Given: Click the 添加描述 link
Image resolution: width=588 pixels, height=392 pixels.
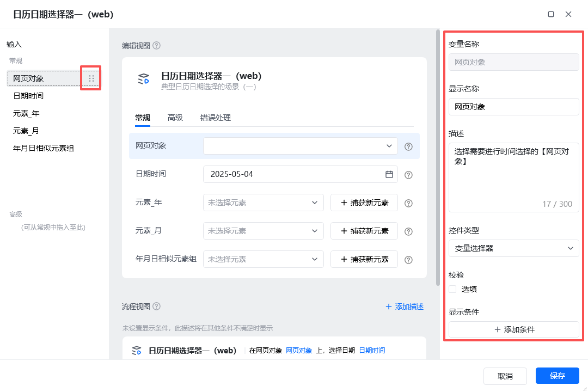Looking at the screenshot, I should tap(405, 307).
